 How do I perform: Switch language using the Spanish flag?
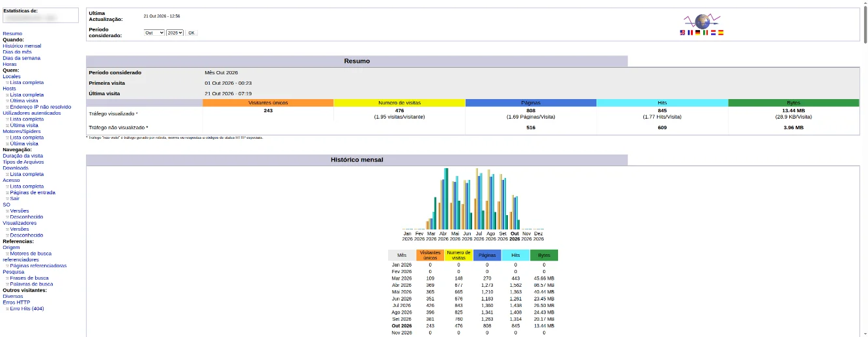click(721, 33)
